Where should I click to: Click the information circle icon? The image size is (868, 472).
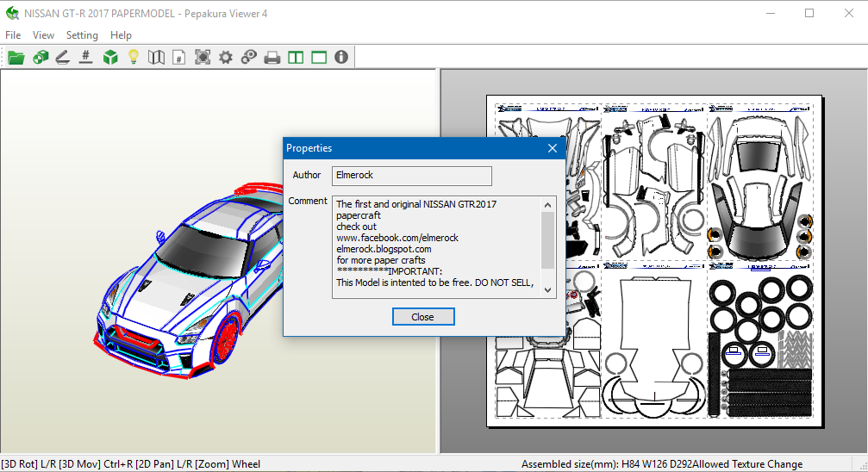(341, 57)
